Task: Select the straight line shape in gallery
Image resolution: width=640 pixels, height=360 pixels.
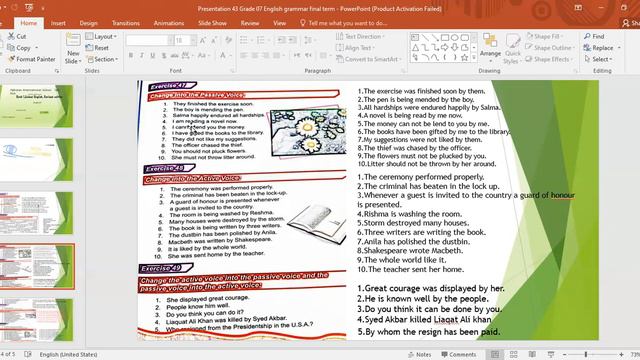Action: (x=425, y=38)
